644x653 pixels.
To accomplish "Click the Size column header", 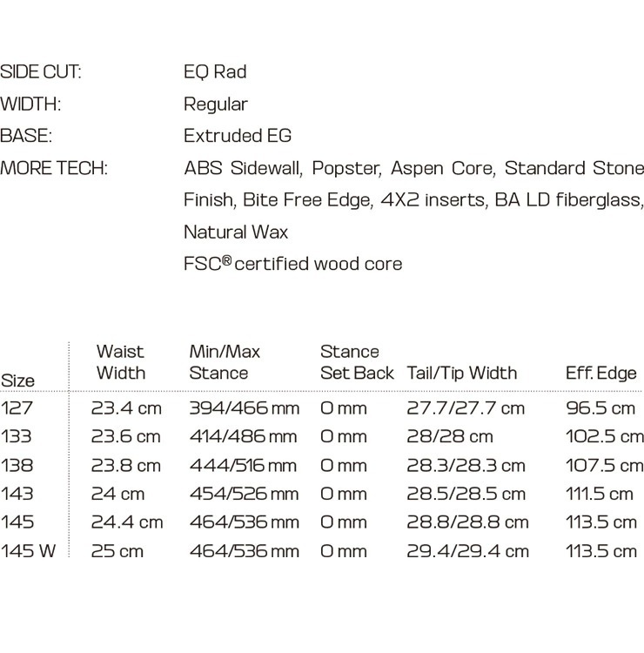I will 17,380.
